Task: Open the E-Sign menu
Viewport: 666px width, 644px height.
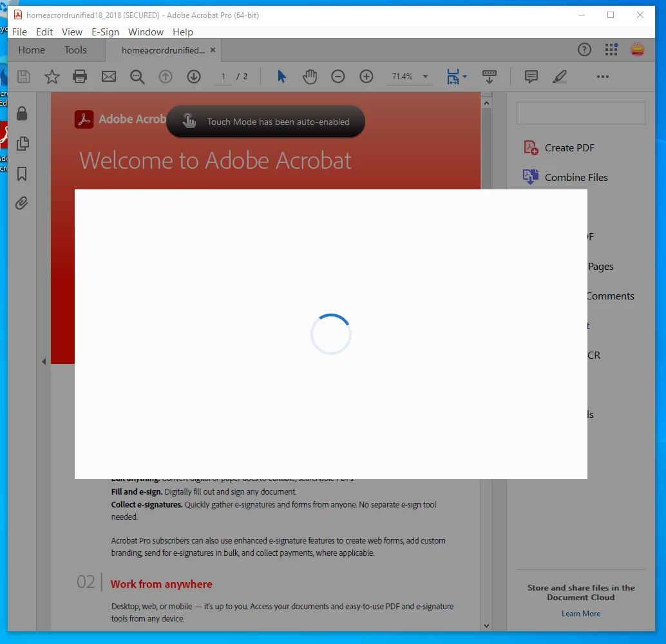Action: point(106,32)
